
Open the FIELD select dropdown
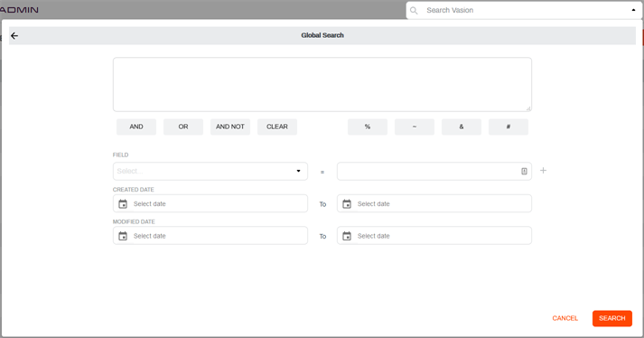[x=210, y=171]
